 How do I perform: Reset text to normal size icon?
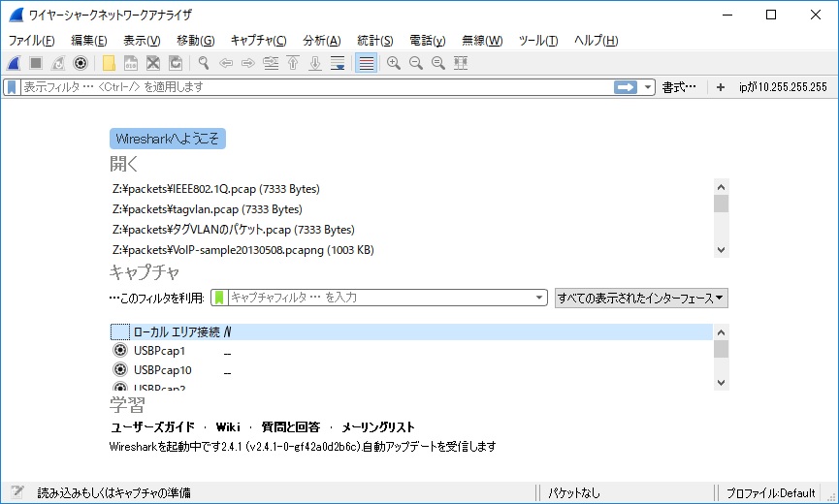click(x=438, y=63)
